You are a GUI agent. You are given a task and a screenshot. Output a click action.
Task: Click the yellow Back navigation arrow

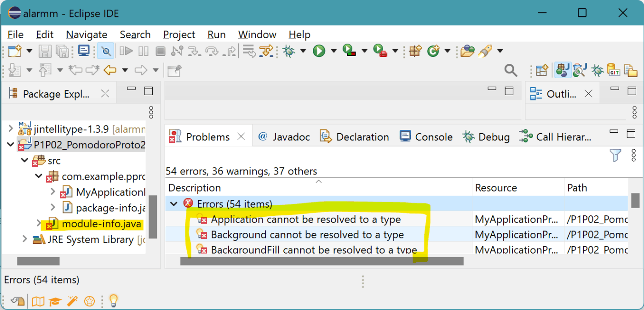(x=110, y=70)
